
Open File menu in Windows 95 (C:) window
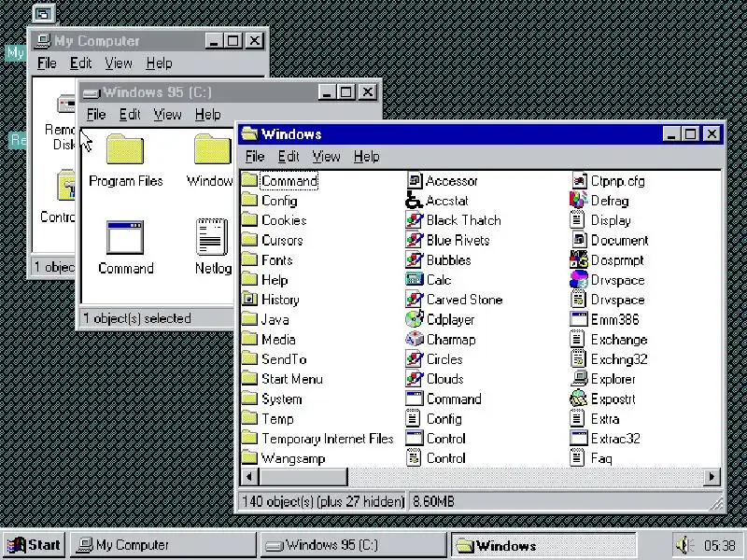pos(96,114)
